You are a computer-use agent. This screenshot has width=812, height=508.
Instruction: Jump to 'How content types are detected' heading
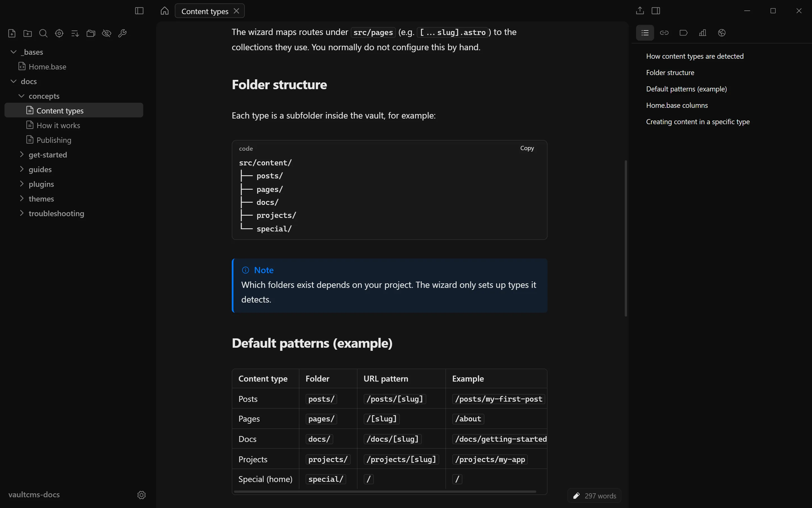click(x=694, y=56)
